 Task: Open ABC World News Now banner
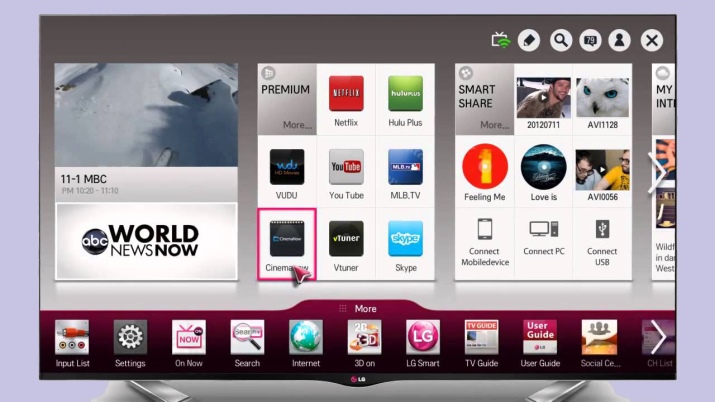coord(146,241)
